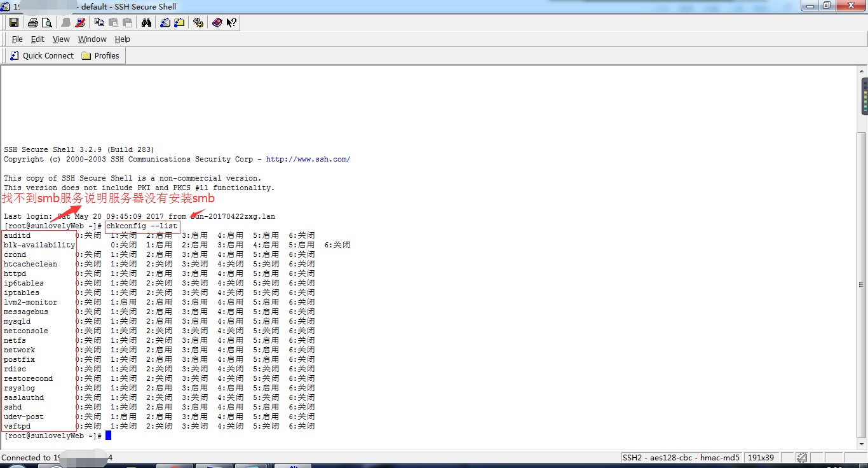Click the status bar connection icon
The height and width of the screenshot is (468, 868).
[x=802, y=457]
